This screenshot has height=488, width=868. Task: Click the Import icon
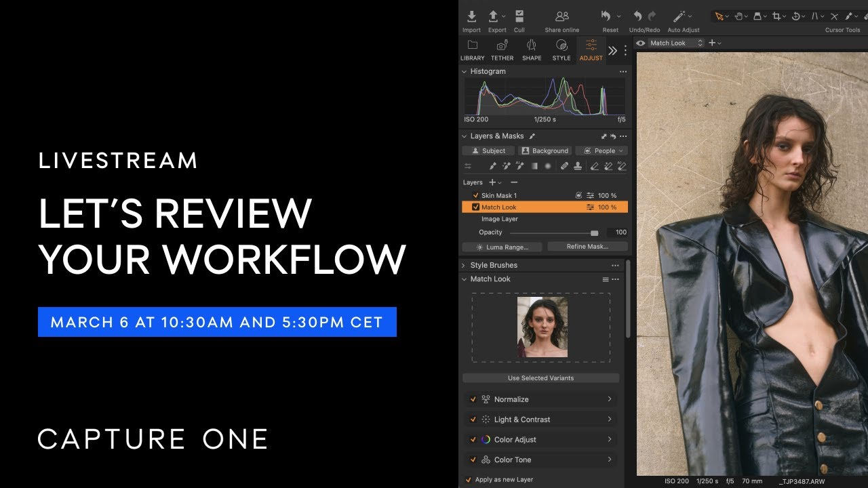point(471,16)
